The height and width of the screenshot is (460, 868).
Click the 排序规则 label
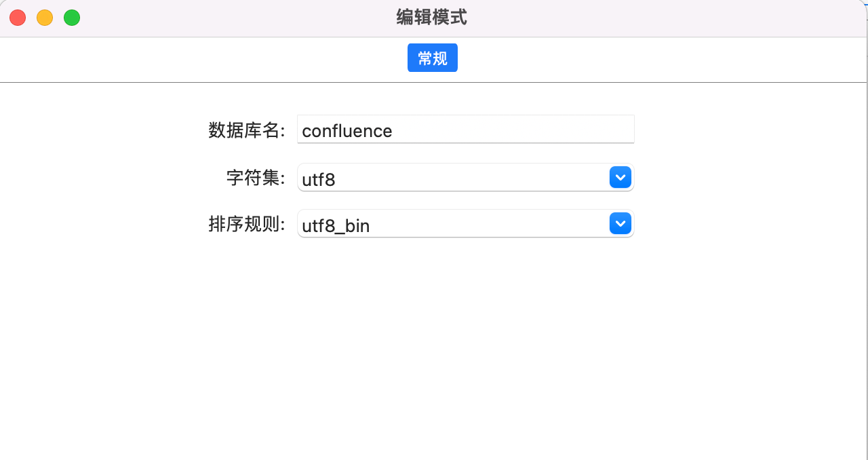pos(248,224)
